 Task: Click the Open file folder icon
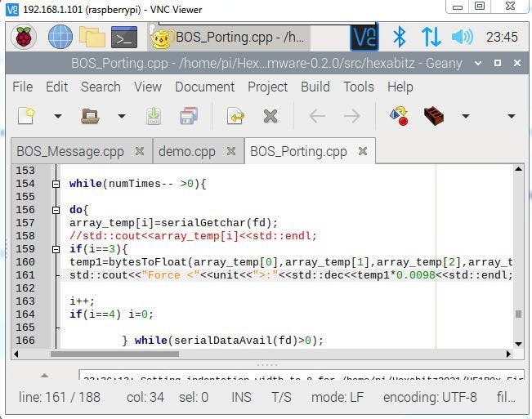(x=91, y=117)
